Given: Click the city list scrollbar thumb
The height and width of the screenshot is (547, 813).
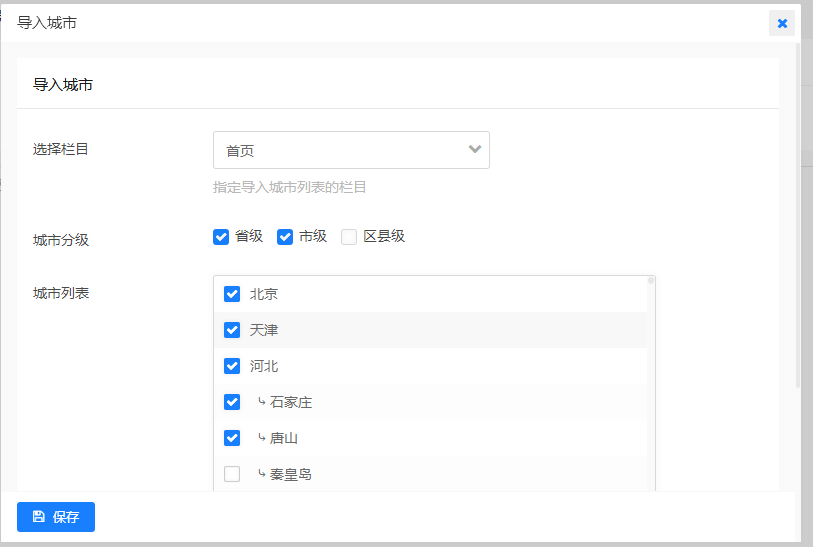Looking at the screenshot, I should click(x=651, y=281).
